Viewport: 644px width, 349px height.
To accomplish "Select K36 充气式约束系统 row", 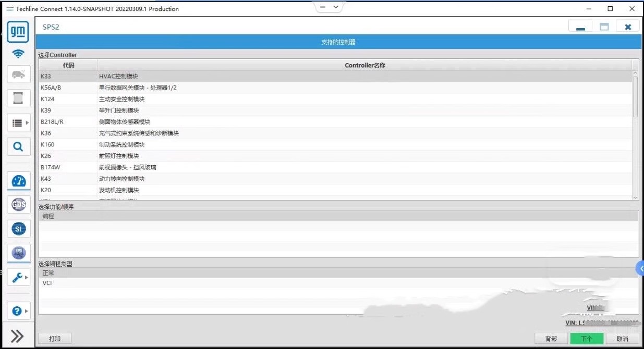I will [x=335, y=133].
